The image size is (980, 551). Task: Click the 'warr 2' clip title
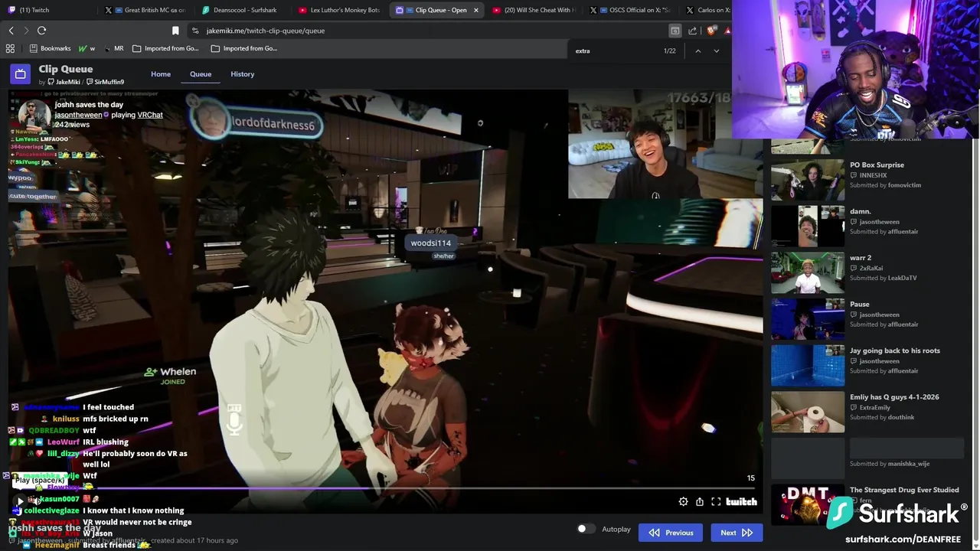click(861, 258)
